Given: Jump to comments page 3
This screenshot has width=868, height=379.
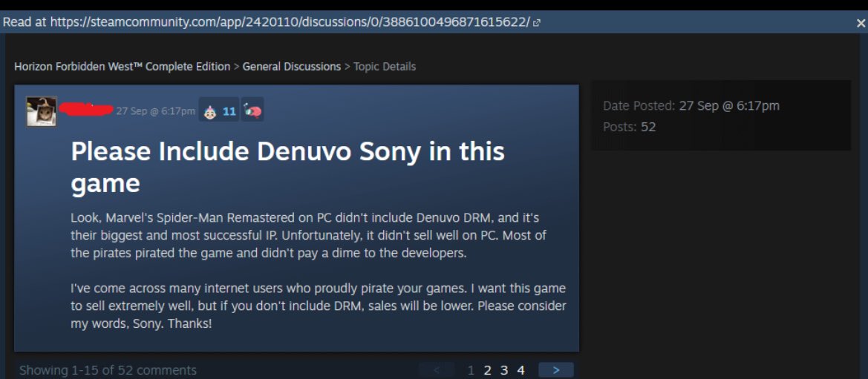Looking at the screenshot, I should 503,369.
